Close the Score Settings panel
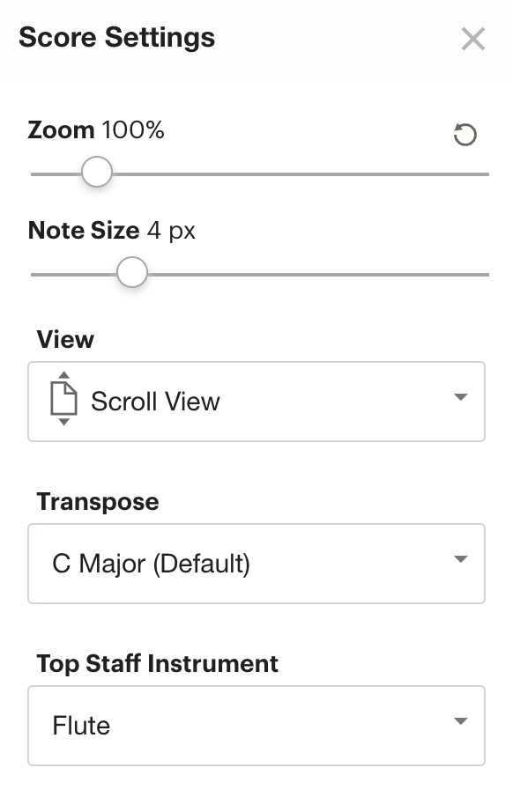The width and height of the screenshot is (513, 812). click(x=473, y=39)
